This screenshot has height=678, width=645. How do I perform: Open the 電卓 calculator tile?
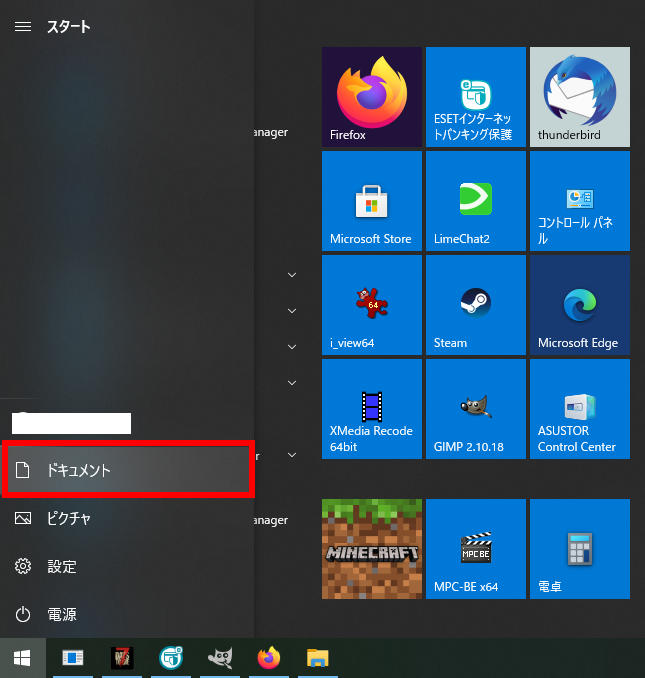(580, 549)
